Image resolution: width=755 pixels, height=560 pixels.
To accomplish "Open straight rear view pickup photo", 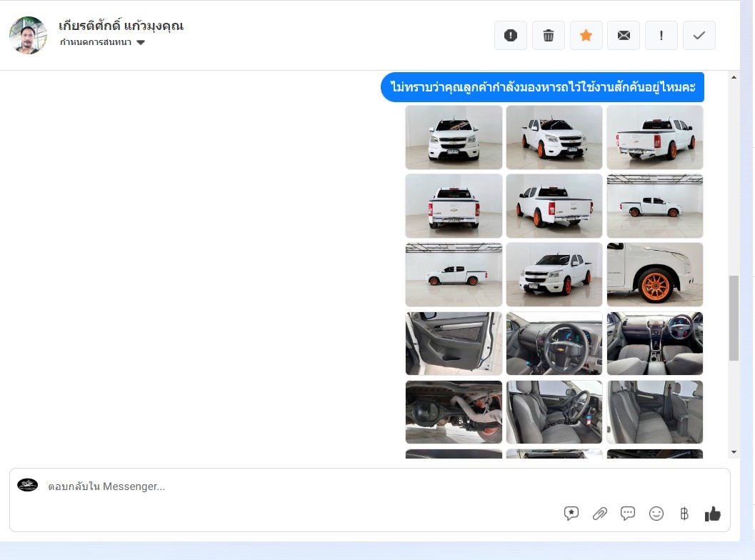I will (x=454, y=206).
